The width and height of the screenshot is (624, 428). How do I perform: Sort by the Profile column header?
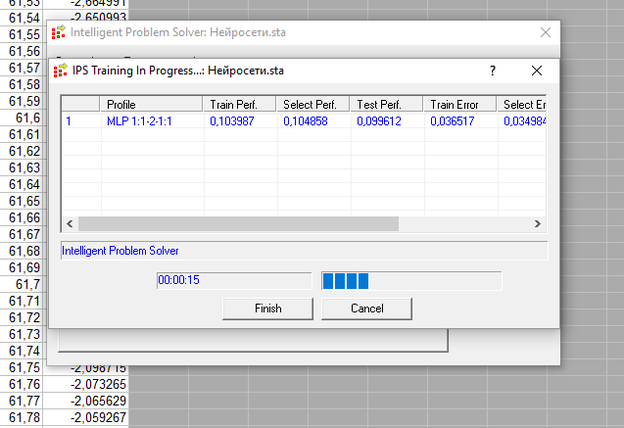pos(150,104)
